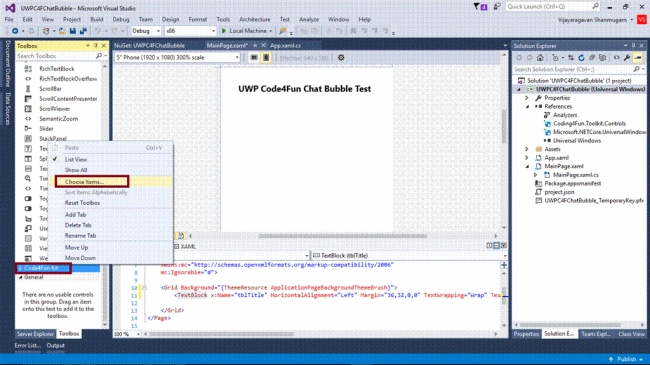The image size is (650, 365).
Task: Click the Save All toolbar icon
Action: 83,31
